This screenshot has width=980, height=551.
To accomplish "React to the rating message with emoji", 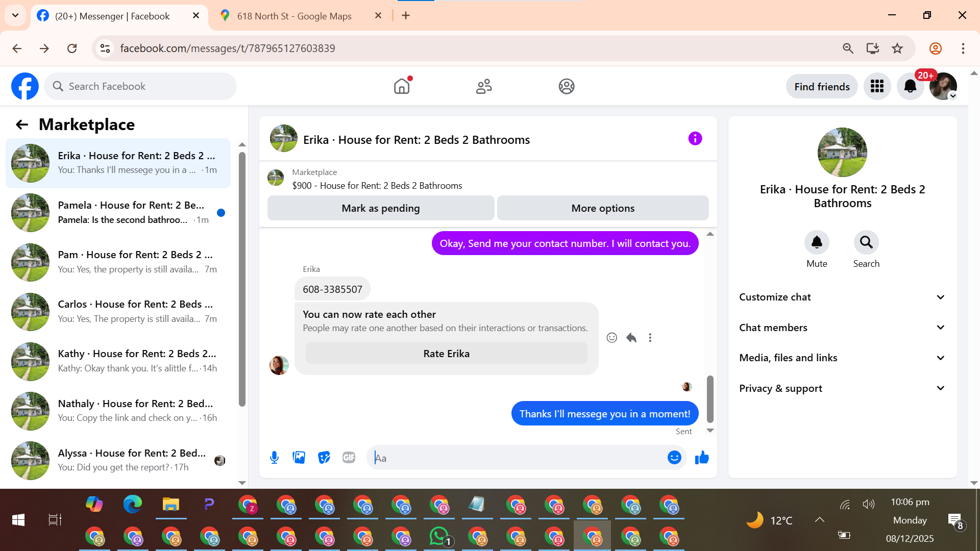I will [612, 338].
